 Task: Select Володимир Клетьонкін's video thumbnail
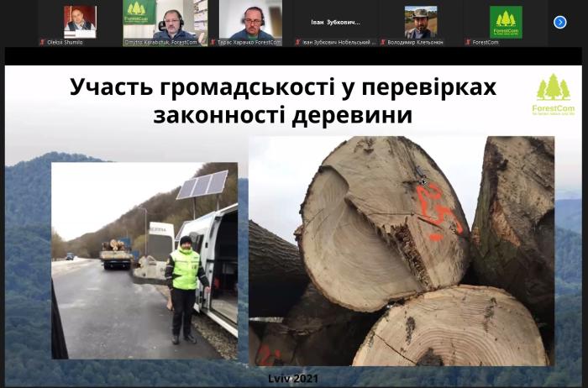tap(421, 20)
